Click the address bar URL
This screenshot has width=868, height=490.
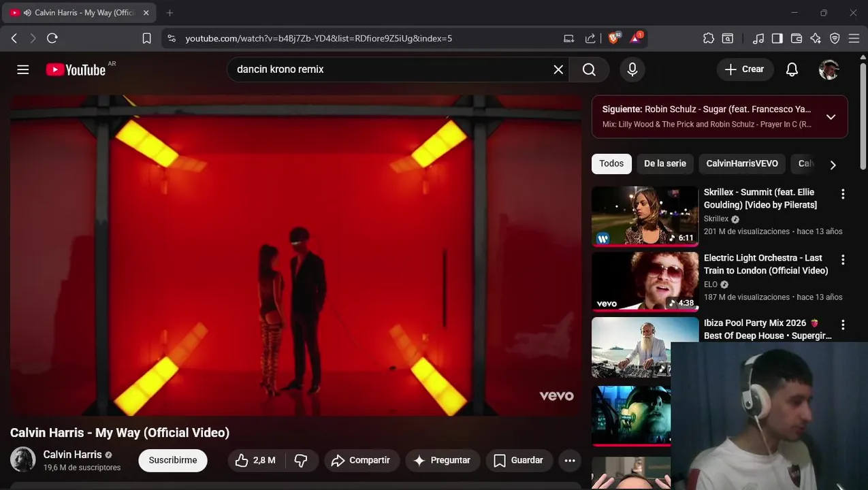(x=319, y=39)
